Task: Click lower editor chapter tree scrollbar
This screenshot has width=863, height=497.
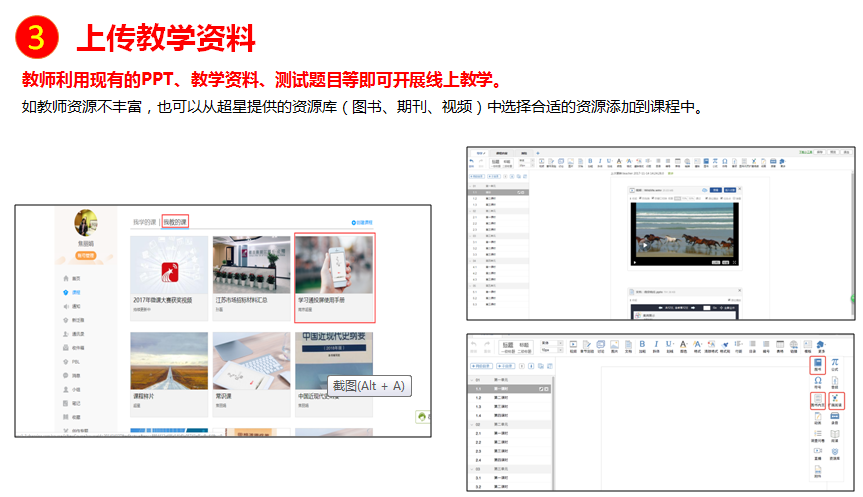Action: coord(553,433)
